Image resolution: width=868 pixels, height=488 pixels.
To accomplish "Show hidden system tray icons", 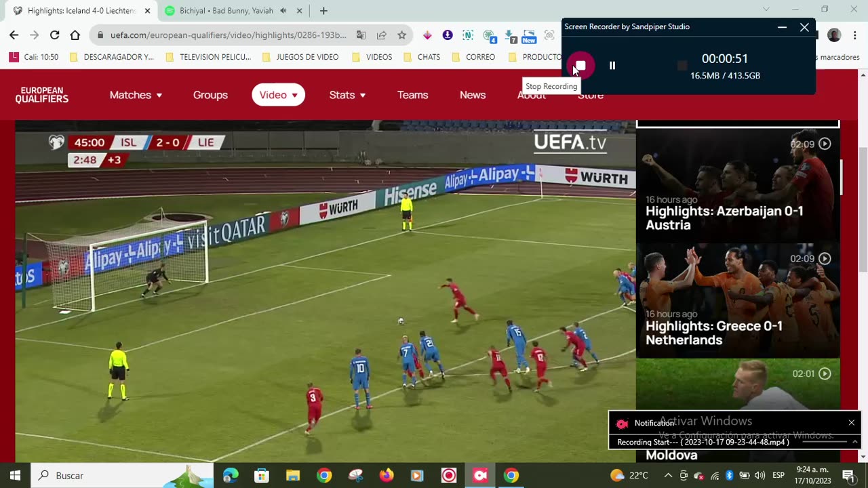I will click(668, 475).
